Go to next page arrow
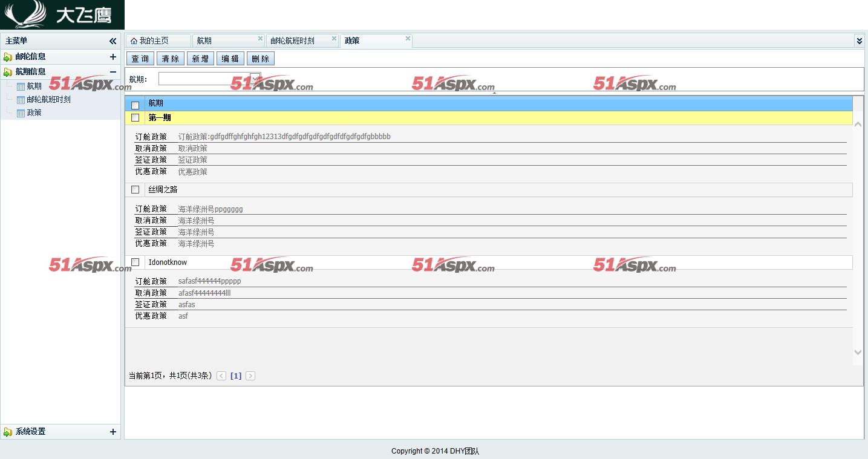 point(250,376)
